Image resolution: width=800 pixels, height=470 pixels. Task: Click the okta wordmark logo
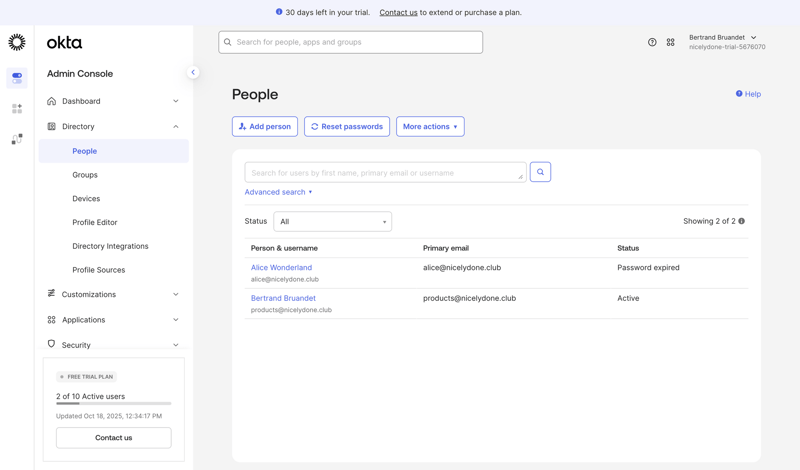[64, 43]
